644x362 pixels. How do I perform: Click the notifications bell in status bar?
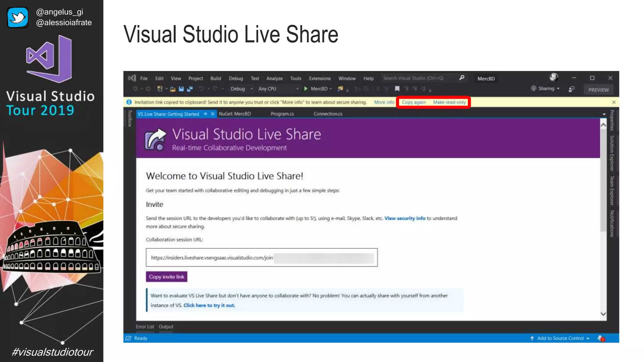point(601,338)
